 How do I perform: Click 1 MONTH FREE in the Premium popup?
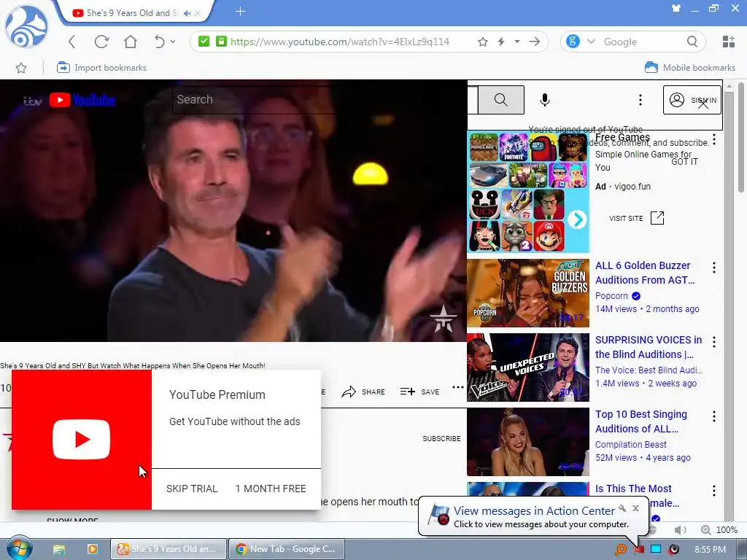(x=271, y=489)
